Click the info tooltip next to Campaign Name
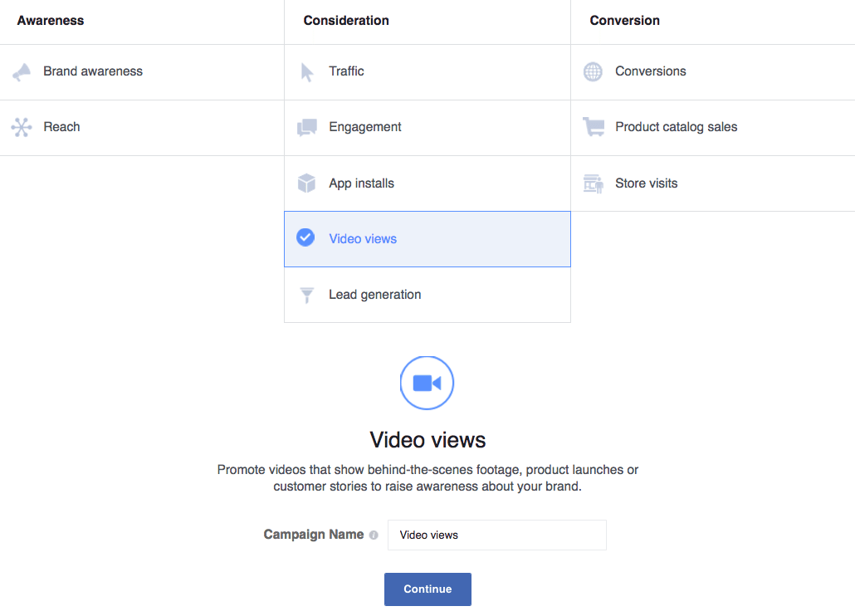 (374, 535)
